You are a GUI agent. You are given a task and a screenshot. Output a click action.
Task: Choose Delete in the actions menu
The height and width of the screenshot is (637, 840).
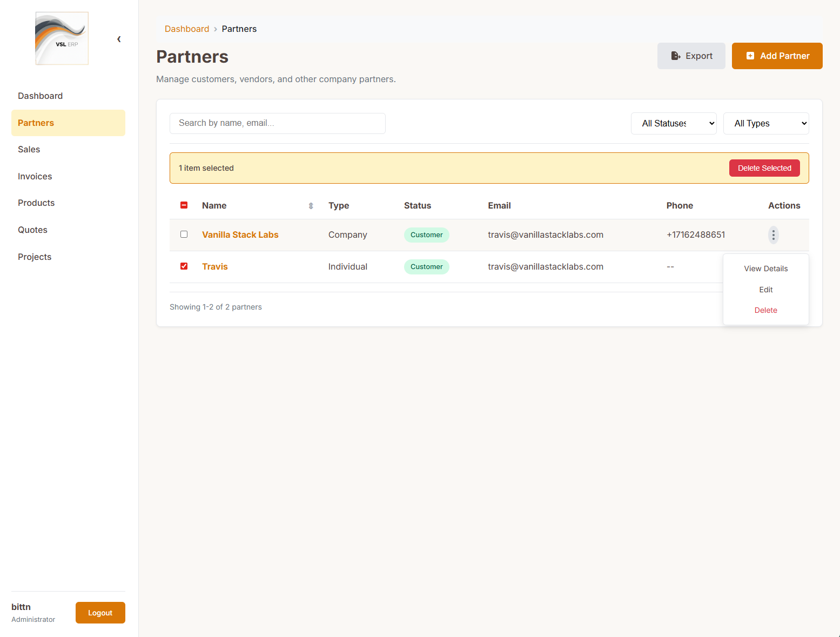tap(765, 310)
